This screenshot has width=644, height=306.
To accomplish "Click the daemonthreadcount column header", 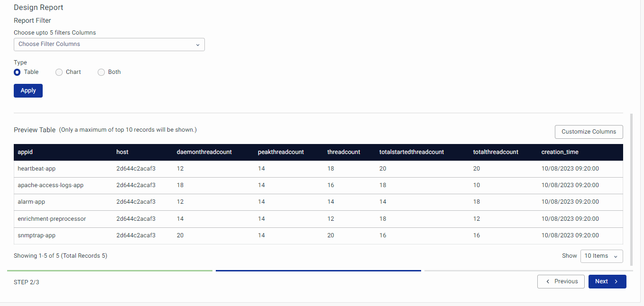I will pyautogui.click(x=204, y=152).
